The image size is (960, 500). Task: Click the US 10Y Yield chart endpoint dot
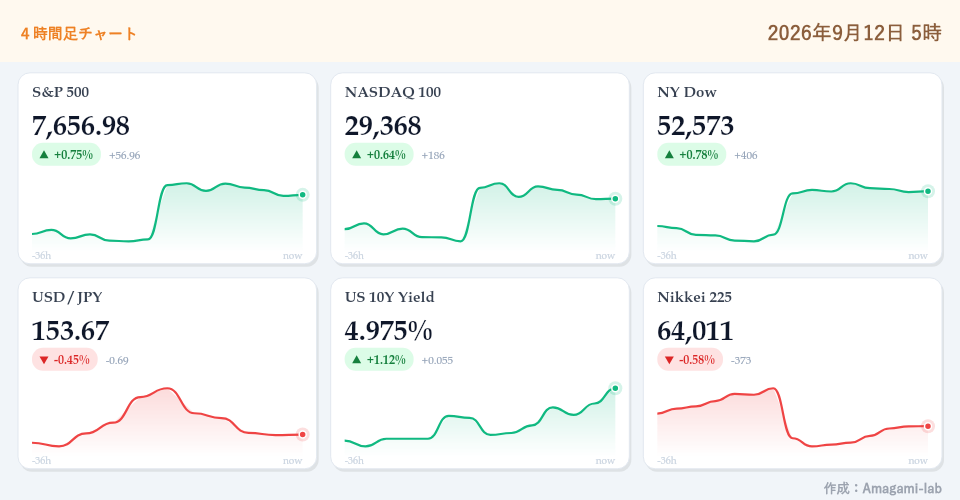tap(615, 389)
